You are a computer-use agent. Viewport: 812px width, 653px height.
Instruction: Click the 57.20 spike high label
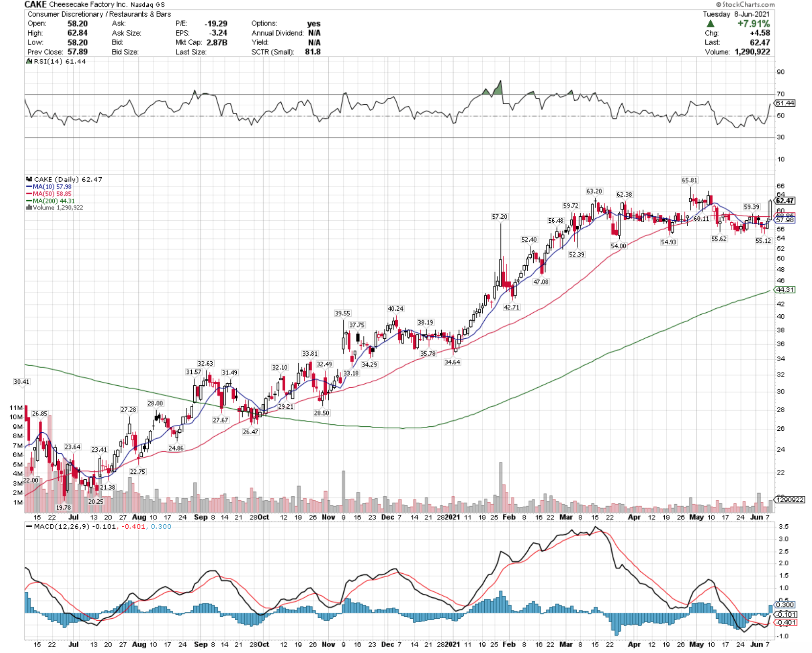pyautogui.click(x=499, y=216)
